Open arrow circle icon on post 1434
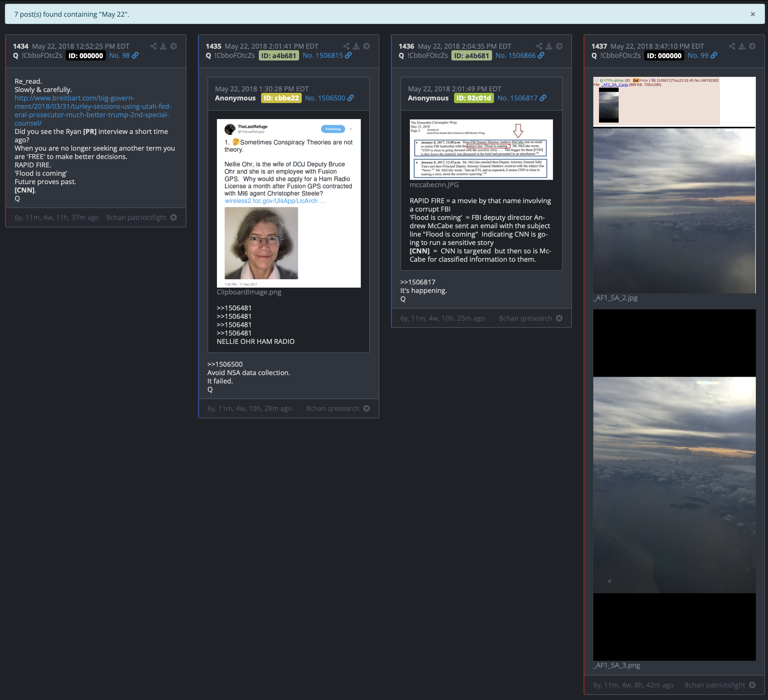The width and height of the screenshot is (768, 700). 173,46
